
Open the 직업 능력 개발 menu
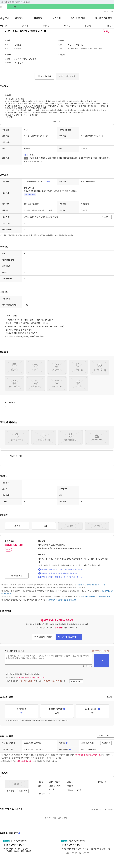pyautogui.click(x=78, y=18)
